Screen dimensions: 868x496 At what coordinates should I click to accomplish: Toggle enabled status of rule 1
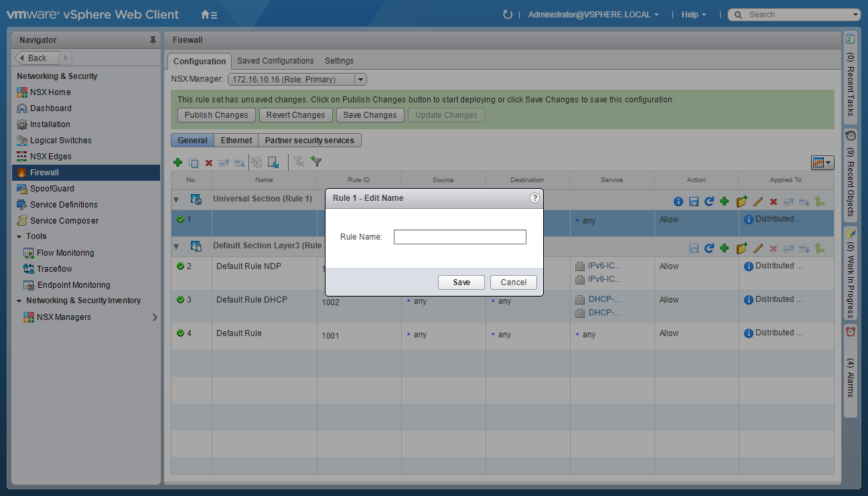click(x=180, y=220)
